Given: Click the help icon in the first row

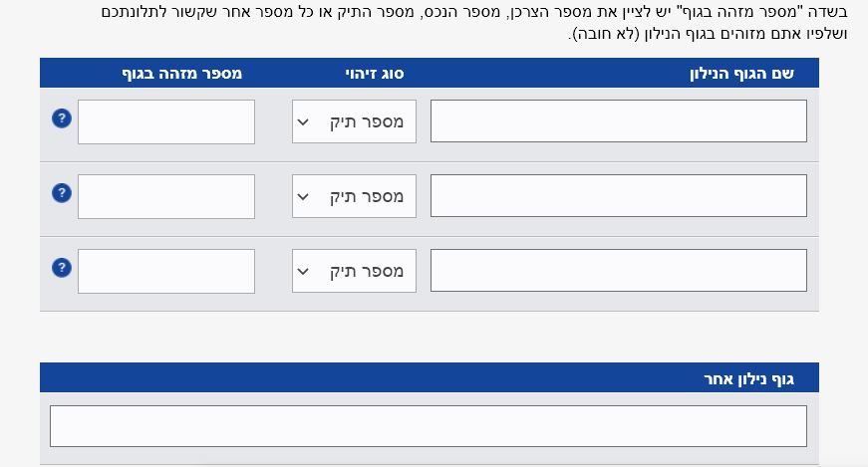Looking at the screenshot, I should coord(61,118).
